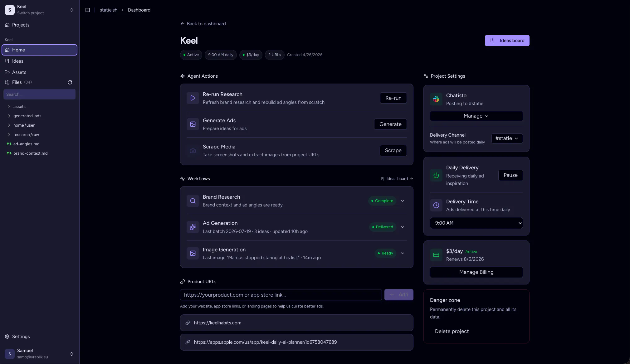Click Manage Billing
The width and height of the screenshot is (630, 364).
pos(476,272)
